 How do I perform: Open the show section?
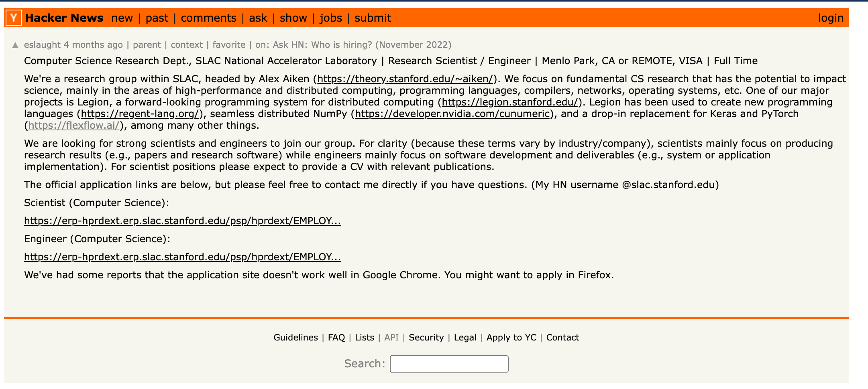[x=293, y=18]
